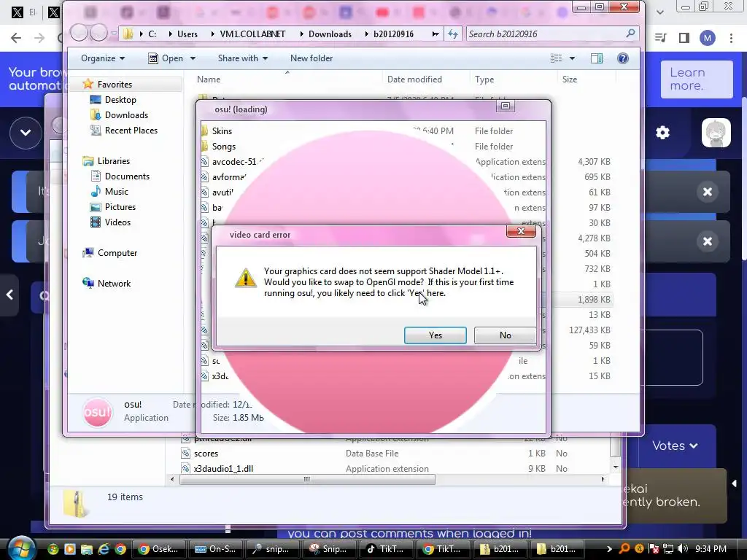The height and width of the screenshot is (560, 747).
Task: Click New folder in the toolbar
Action: pyautogui.click(x=311, y=58)
